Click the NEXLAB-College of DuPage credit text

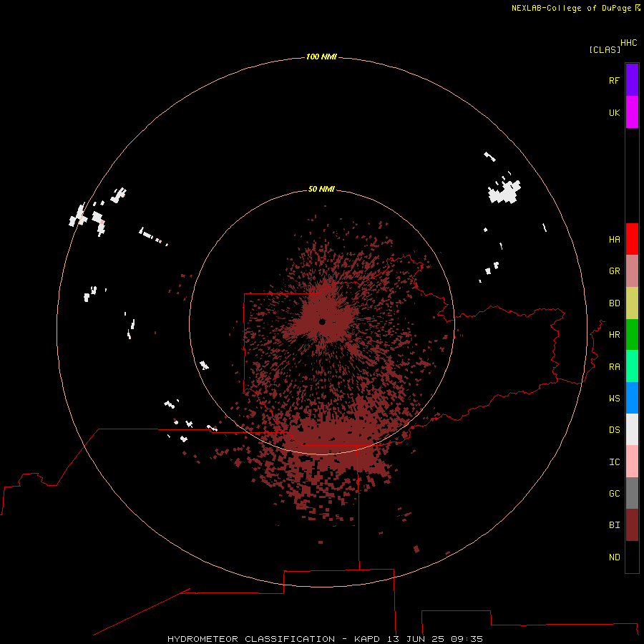571,8
